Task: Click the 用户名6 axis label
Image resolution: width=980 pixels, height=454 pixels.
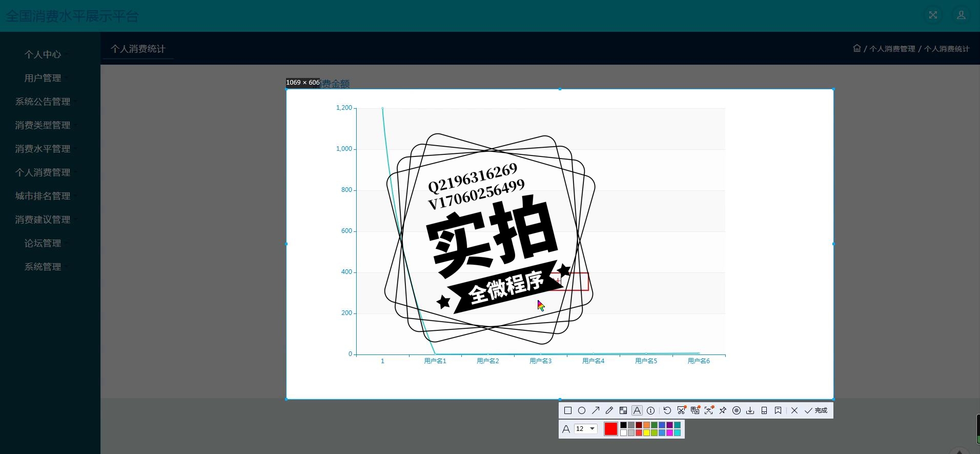Action: tap(699, 361)
